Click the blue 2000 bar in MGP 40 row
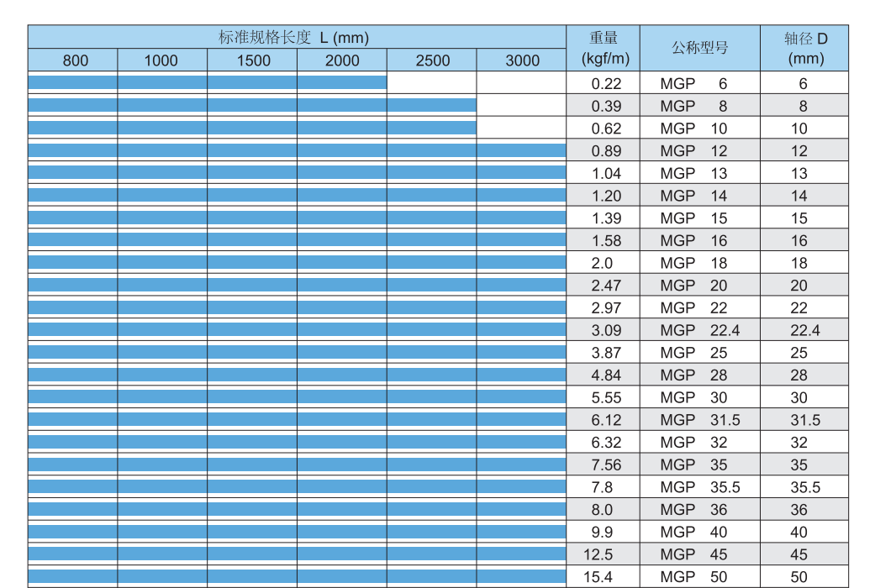 [x=342, y=532]
